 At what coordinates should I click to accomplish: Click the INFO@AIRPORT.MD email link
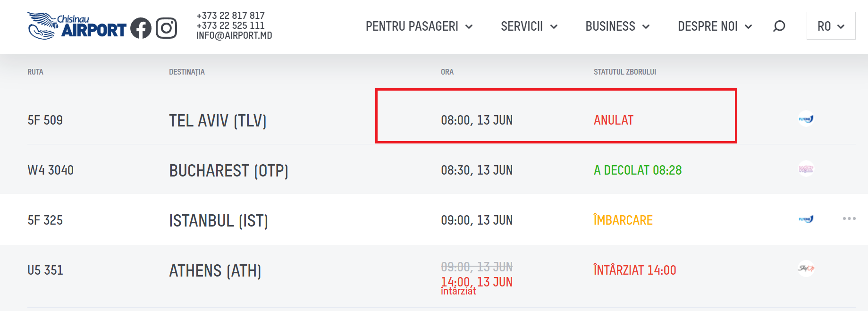234,35
